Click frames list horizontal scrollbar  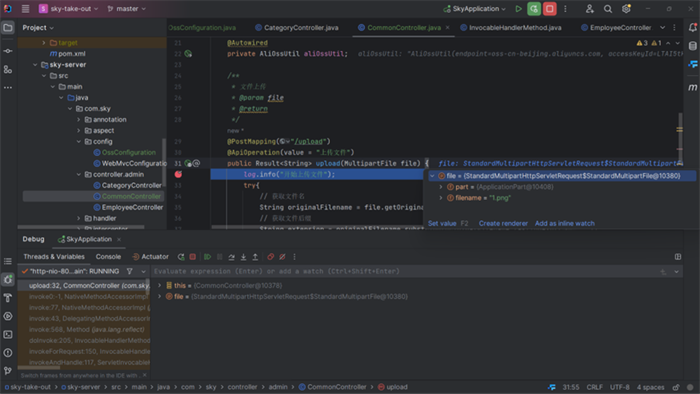point(38,368)
